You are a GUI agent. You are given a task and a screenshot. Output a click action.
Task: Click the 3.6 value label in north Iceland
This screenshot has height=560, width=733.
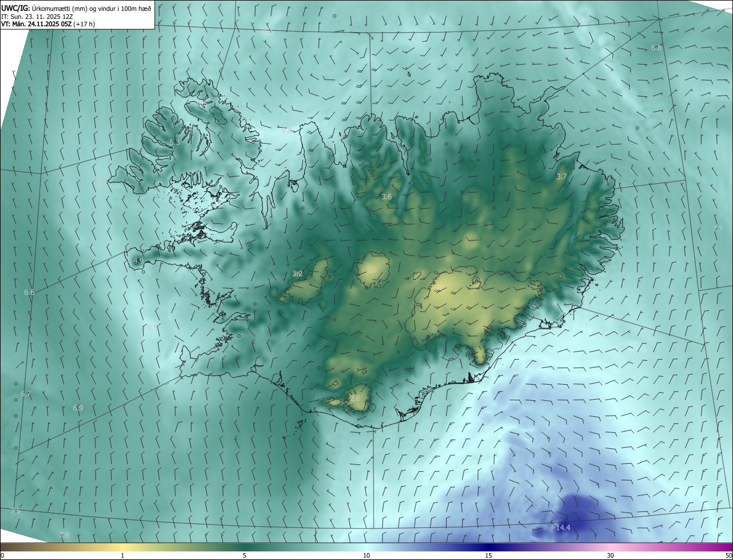coord(387,196)
